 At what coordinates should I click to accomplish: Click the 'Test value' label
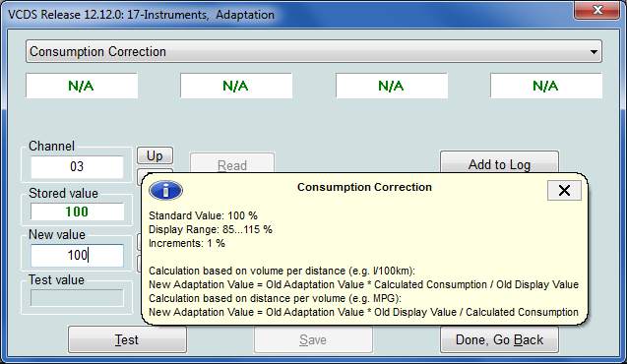(x=56, y=279)
